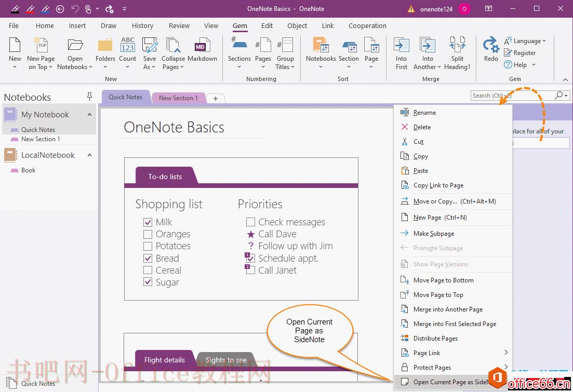The height and width of the screenshot is (392, 573).
Task: Click the onenote124 account name
Action: point(436,9)
